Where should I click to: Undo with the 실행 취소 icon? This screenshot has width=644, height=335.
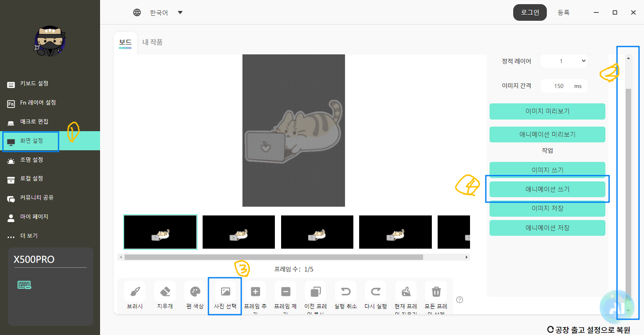(x=346, y=291)
